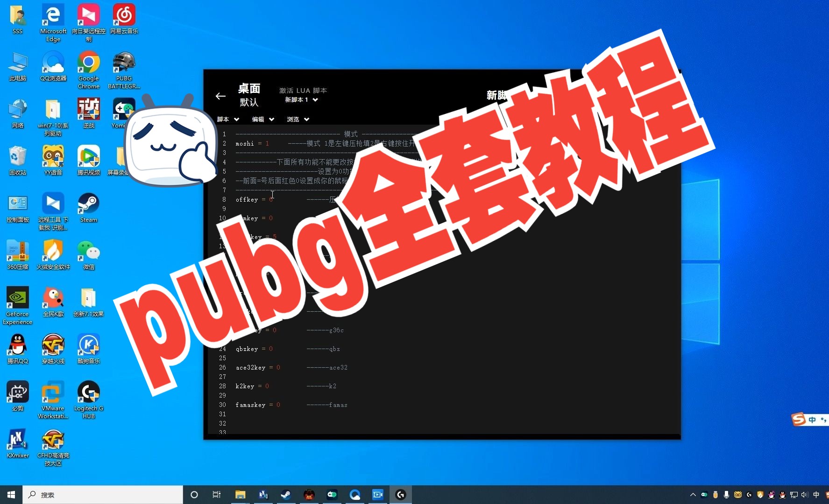The image size is (829, 504).
Task: Open network status in system tray
Action: 794,495
